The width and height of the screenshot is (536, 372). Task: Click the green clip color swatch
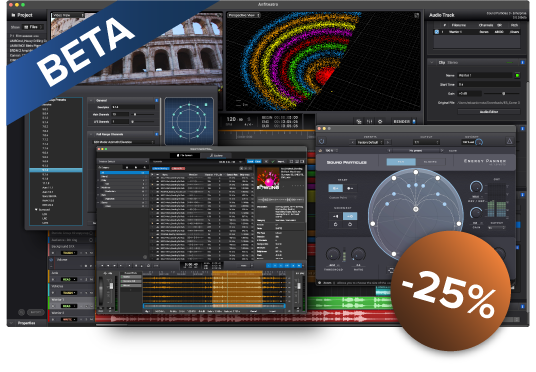tap(518, 75)
